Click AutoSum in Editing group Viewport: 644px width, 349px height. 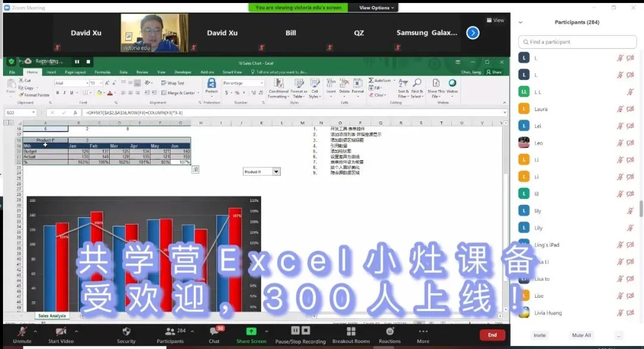(379, 80)
